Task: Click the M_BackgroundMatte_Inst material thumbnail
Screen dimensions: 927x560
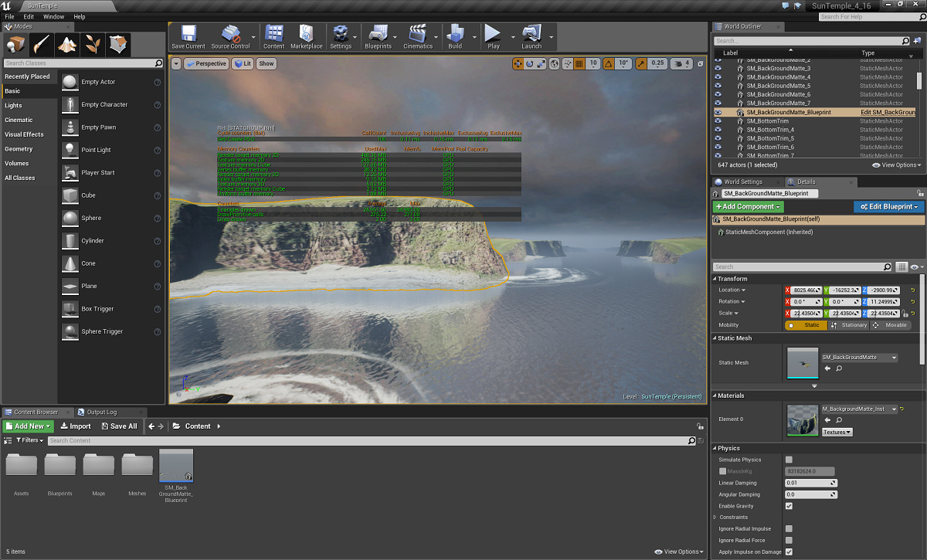Action: (803, 419)
